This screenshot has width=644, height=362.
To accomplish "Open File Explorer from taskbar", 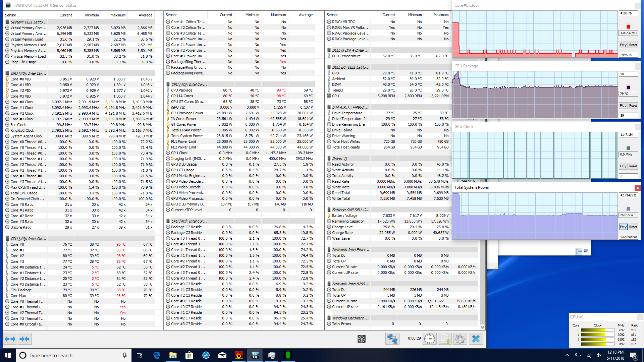I will pyautogui.click(x=173, y=355).
